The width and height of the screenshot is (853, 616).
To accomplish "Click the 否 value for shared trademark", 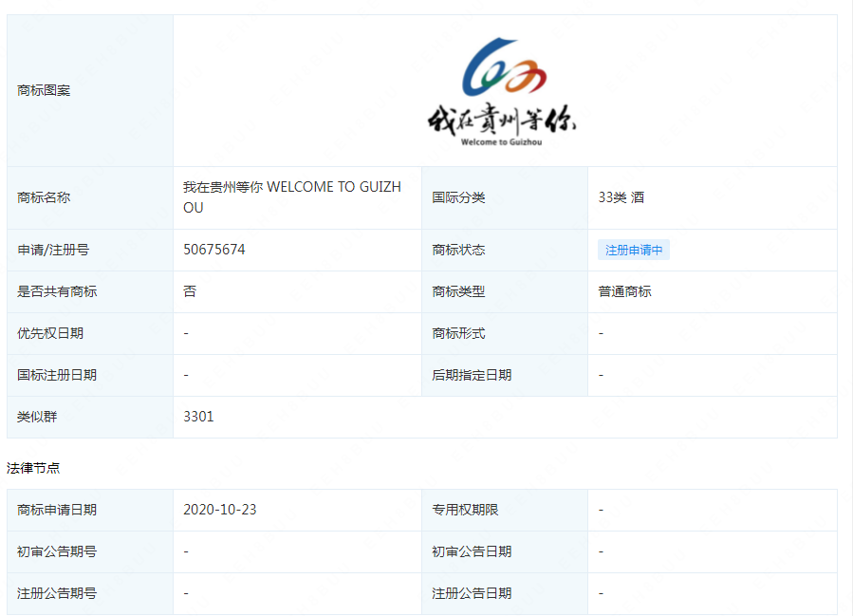I will 190,291.
